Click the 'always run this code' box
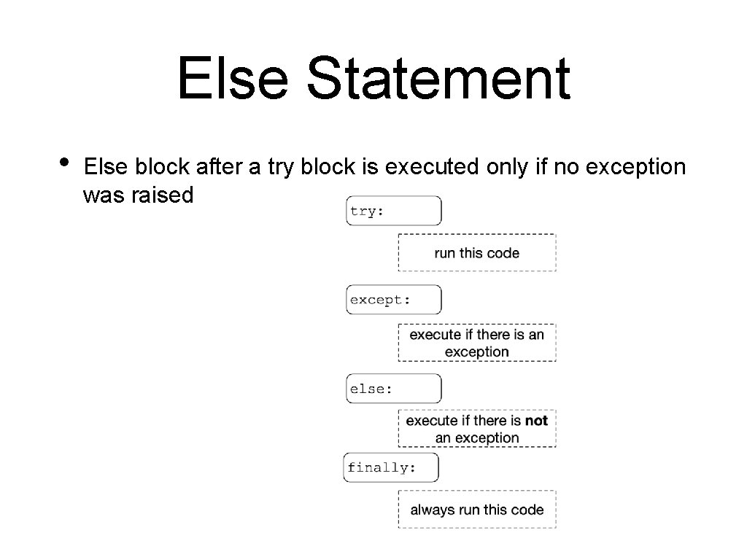 point(477,510)
